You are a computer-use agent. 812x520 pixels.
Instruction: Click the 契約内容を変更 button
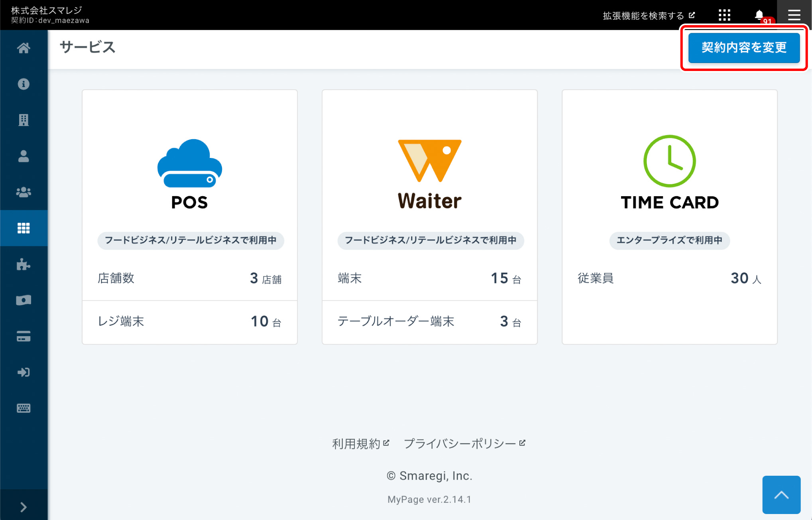point(744,47)
